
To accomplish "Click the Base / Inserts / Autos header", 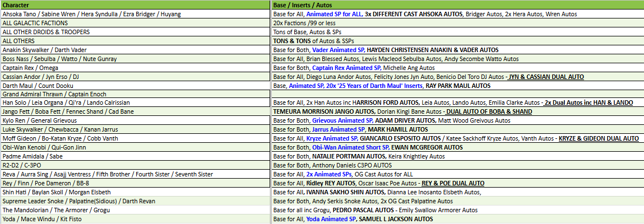I will tap(457, 4).
